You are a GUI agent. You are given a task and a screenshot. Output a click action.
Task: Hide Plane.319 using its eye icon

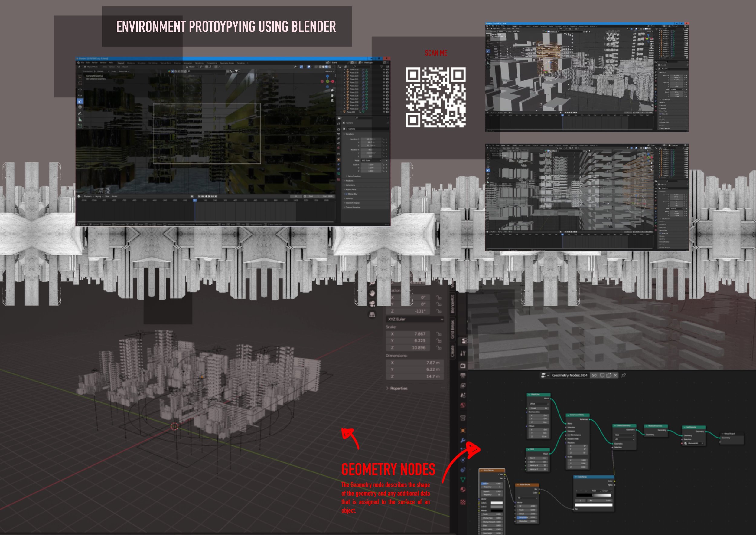[x=384, y=73]
